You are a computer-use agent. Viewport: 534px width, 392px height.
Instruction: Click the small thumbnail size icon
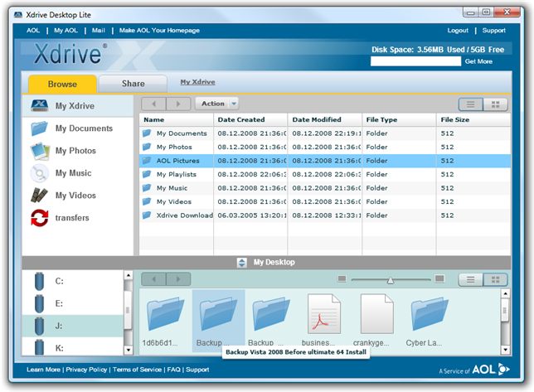coord(342,278)
